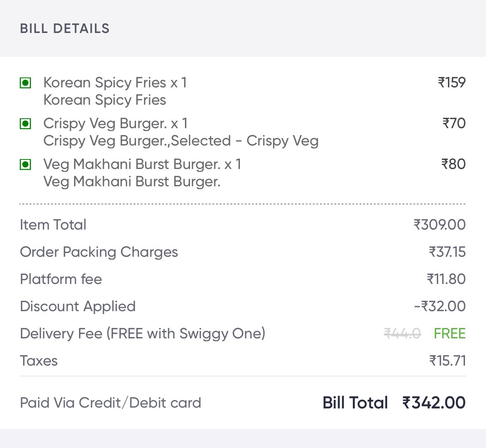Image resolution: width=486 pixels, height=448 pixels.
Task: Click the Delivery Fee (FREE with Swiggy One) text
Action: pos(143,334)
